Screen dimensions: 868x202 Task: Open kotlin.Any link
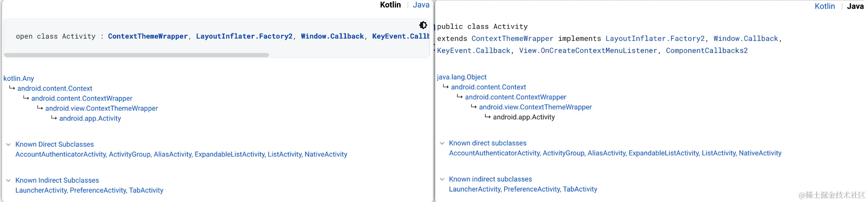19,78
